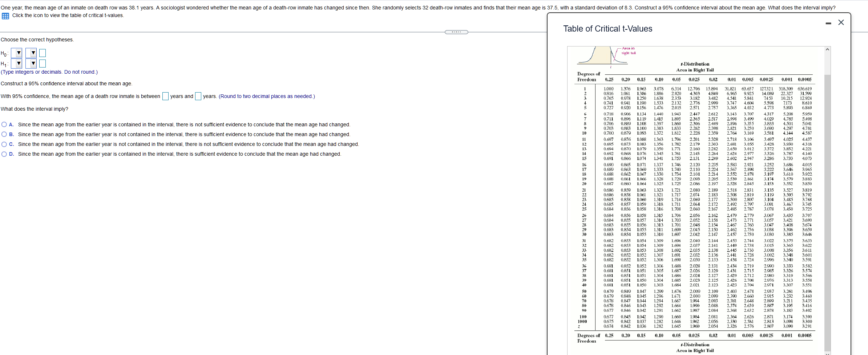This screenshot has width=868, height=355.
Task: Minimize the Table of Critical t-Values window
Action: (x=828, y=23)
